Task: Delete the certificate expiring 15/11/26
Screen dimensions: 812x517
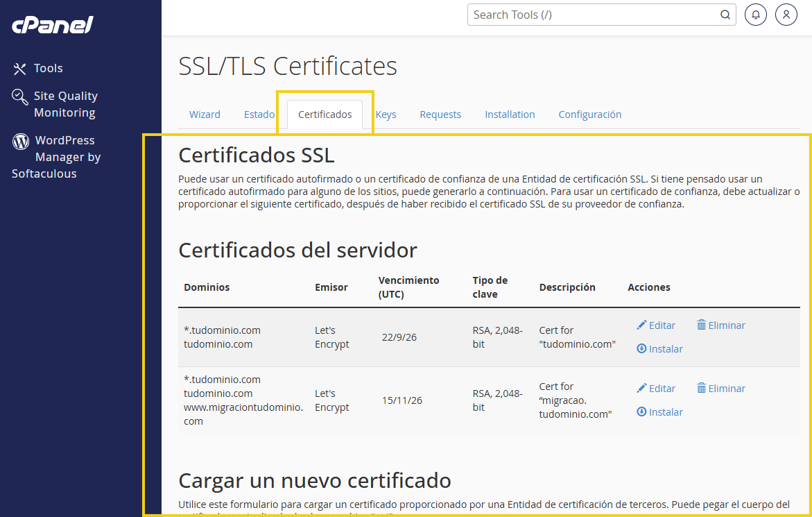Action: pyautogui.click(x=721, y=389)
